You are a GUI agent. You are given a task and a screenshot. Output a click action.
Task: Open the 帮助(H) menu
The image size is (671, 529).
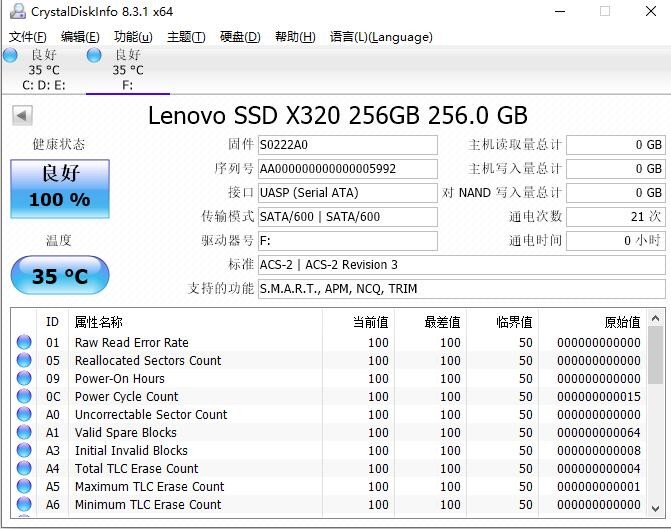click(x=295, y=37)
